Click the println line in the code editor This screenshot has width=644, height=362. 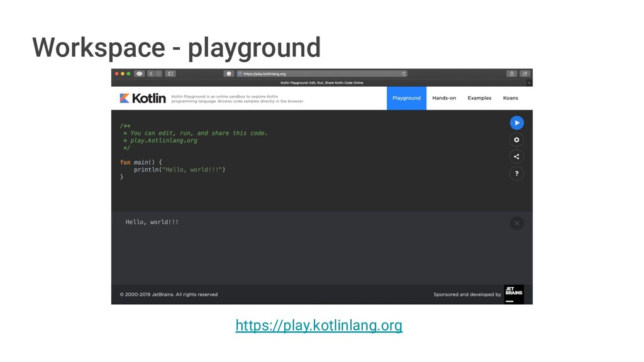[x=179, y=170]
